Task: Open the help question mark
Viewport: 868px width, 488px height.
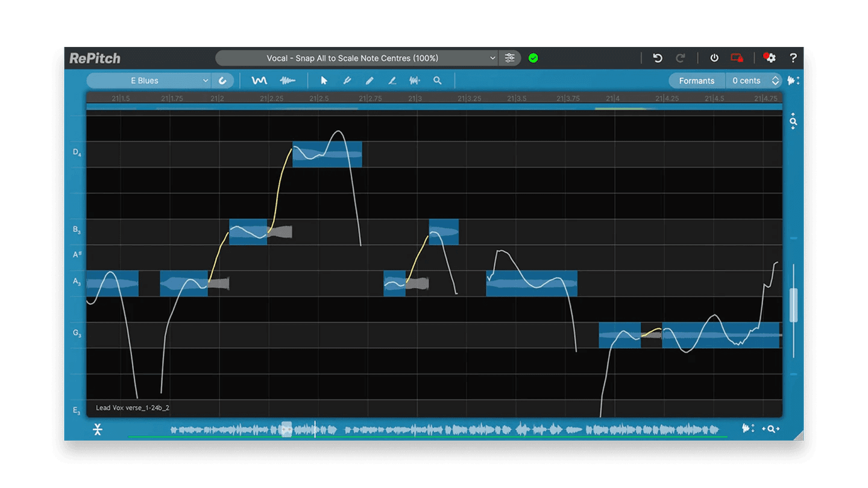Action: (x=793, y=58)
